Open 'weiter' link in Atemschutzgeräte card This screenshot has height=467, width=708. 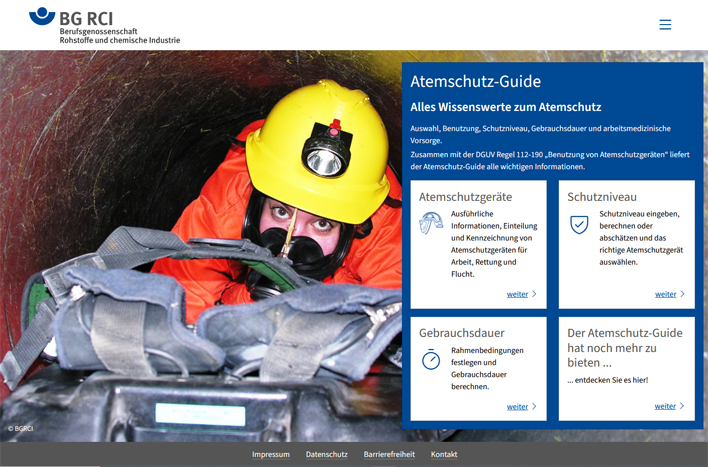[x=517, y=294]
